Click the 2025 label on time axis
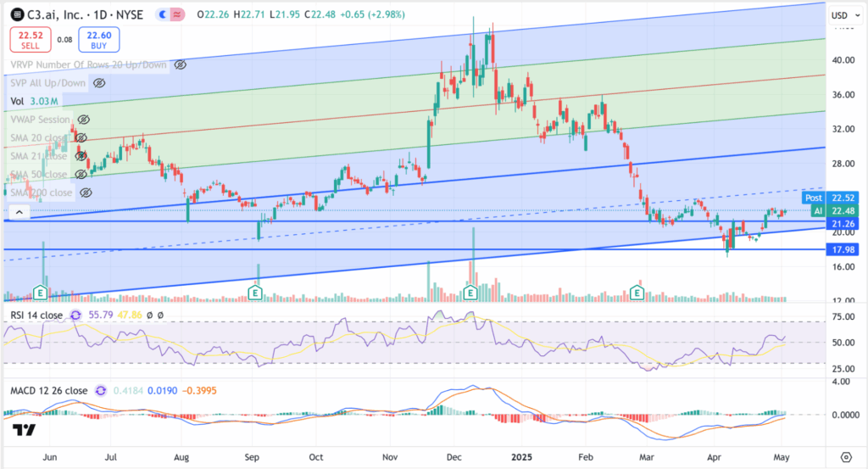 [x=521, y=457]
